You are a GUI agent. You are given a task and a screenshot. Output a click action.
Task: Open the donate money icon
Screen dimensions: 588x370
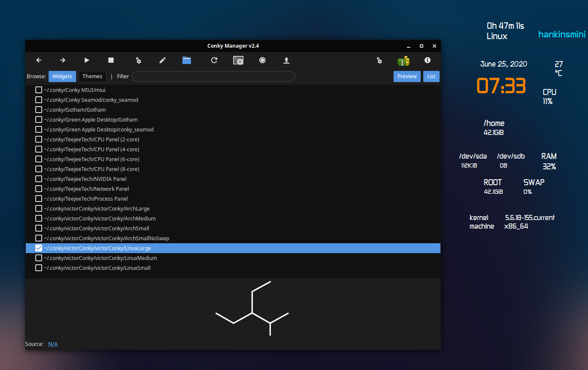(x=403, y=61)
